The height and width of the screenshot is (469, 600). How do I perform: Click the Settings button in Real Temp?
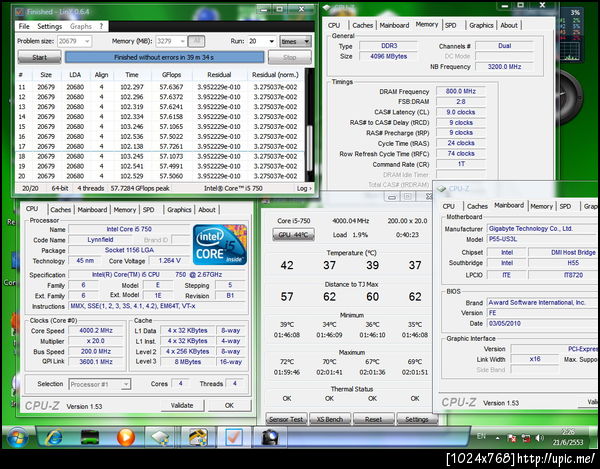click(x=417, y=419)
